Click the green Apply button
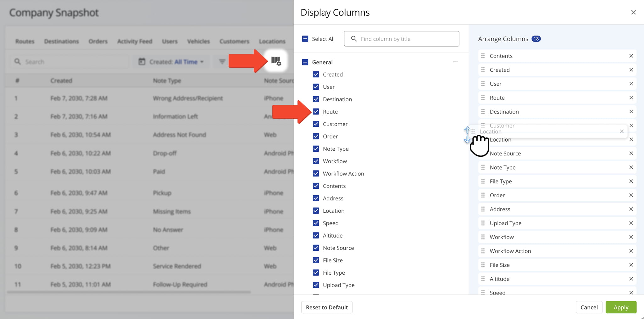 [621, 307]
